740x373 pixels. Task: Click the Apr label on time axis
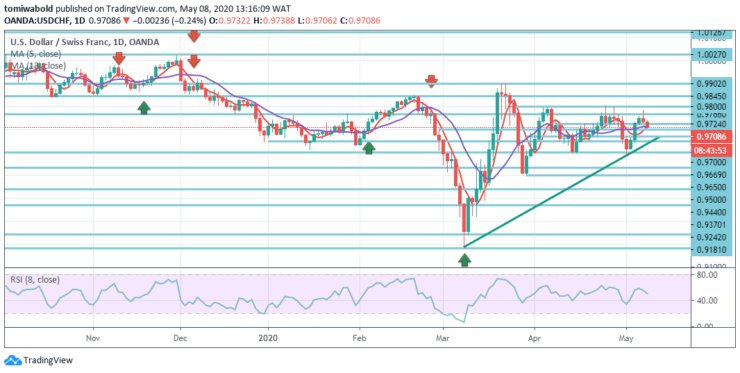[534, 338]
